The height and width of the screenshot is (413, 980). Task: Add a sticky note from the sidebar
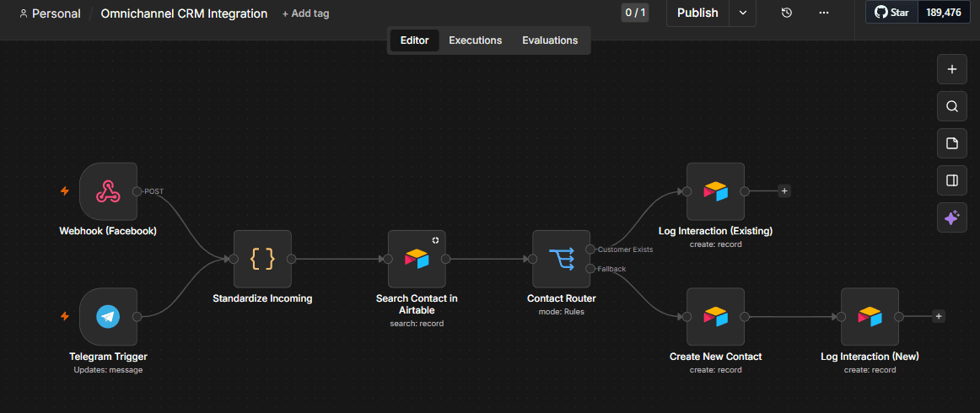(952, 143)
